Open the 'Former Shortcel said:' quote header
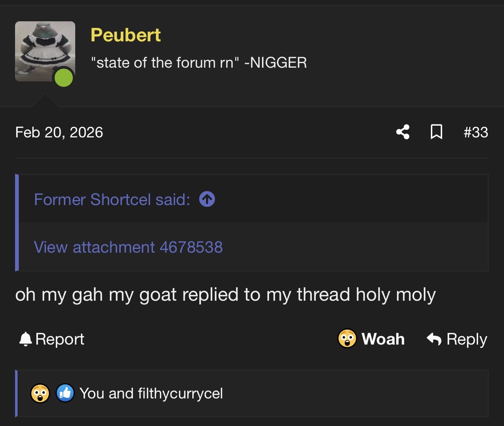Screen dimensions: 504x426 coord(112,200)
